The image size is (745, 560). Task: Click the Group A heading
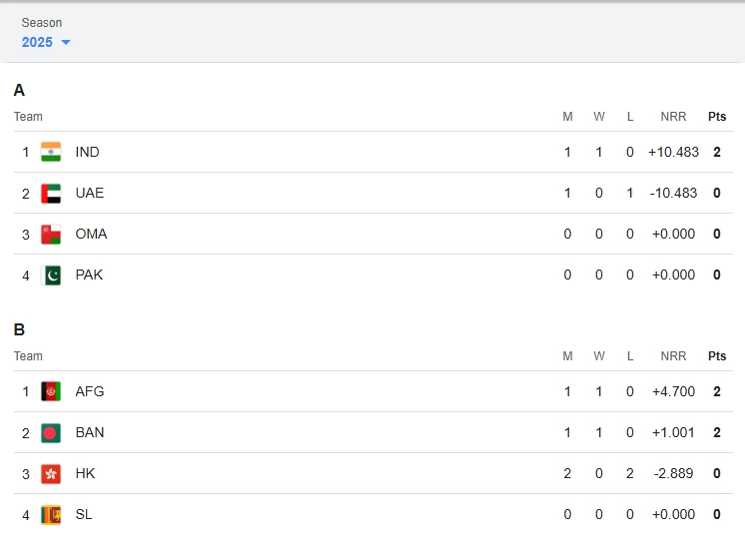coord(19,90)
